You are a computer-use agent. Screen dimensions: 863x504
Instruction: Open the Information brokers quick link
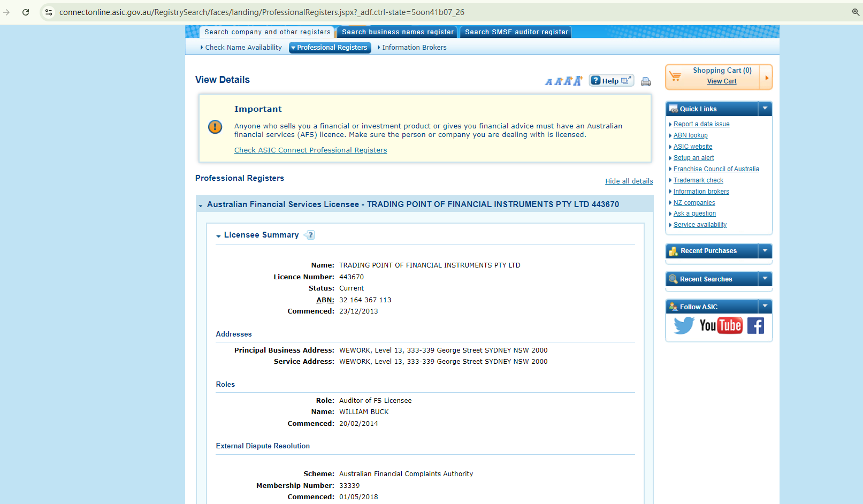coord(701,192)
